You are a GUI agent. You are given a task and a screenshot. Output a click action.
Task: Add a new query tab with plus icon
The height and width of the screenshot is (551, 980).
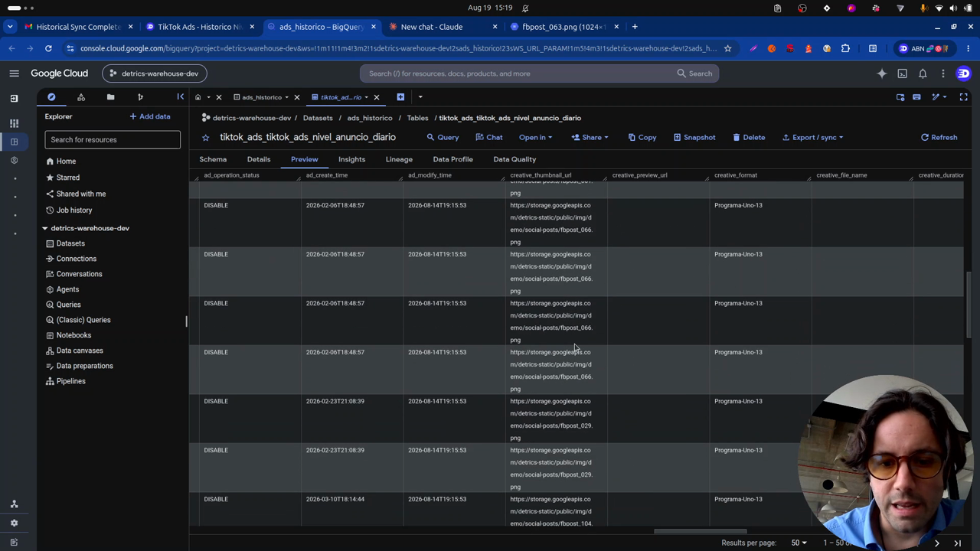click(x=400, y=97)
